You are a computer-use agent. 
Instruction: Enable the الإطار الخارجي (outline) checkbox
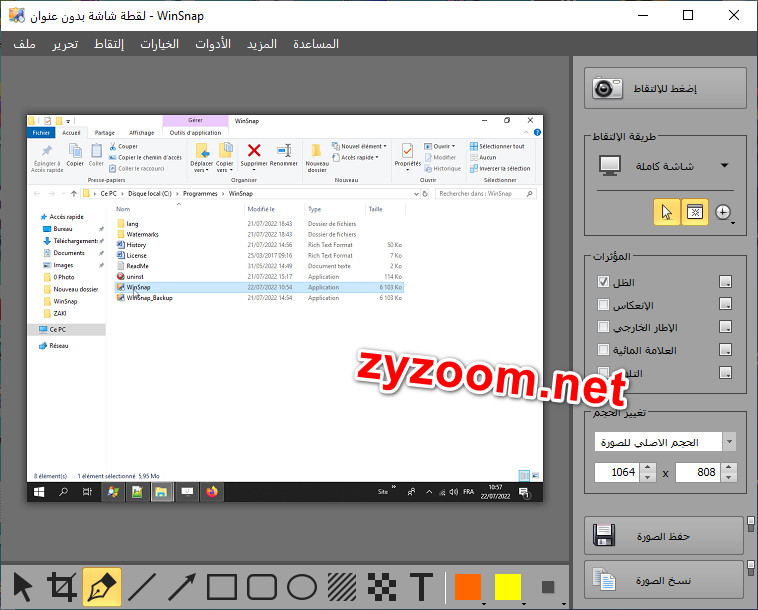click(x=603, y=327)
